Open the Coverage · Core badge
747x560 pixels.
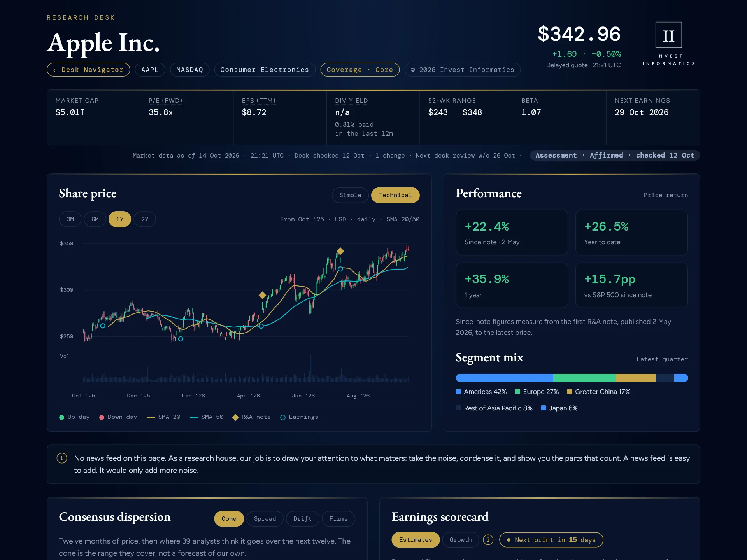(360, 70)
